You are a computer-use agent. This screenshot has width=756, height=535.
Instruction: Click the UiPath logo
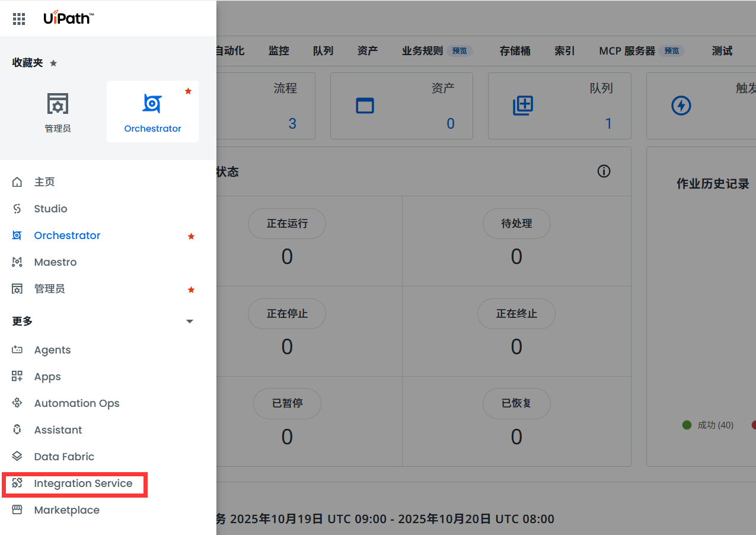click(68, 18)
